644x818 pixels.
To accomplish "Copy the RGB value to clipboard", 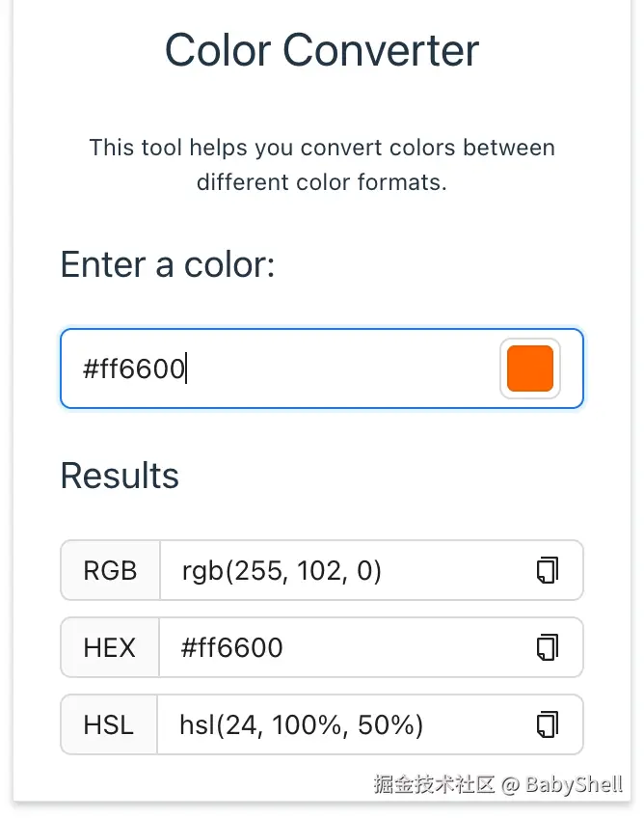I will click(x=547, y=571).
